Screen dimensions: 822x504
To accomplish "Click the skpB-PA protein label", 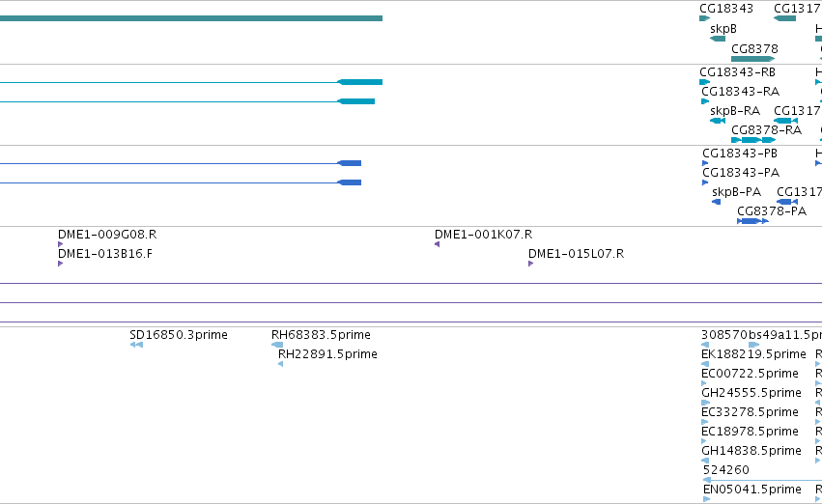I will [x=737, y=192].
